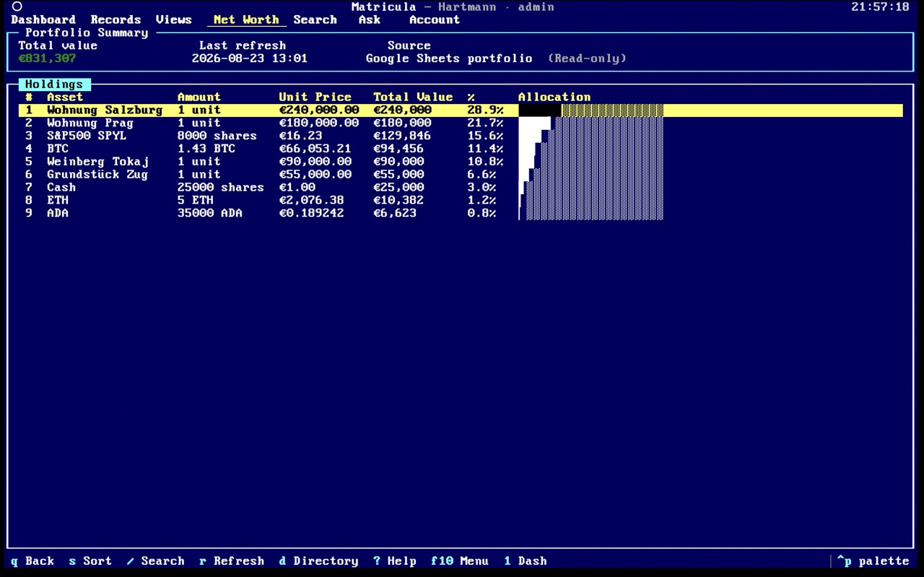The image size is (924, 577).
Task: Go Back with the q shortcut
Action: click(x=32, y=561)
